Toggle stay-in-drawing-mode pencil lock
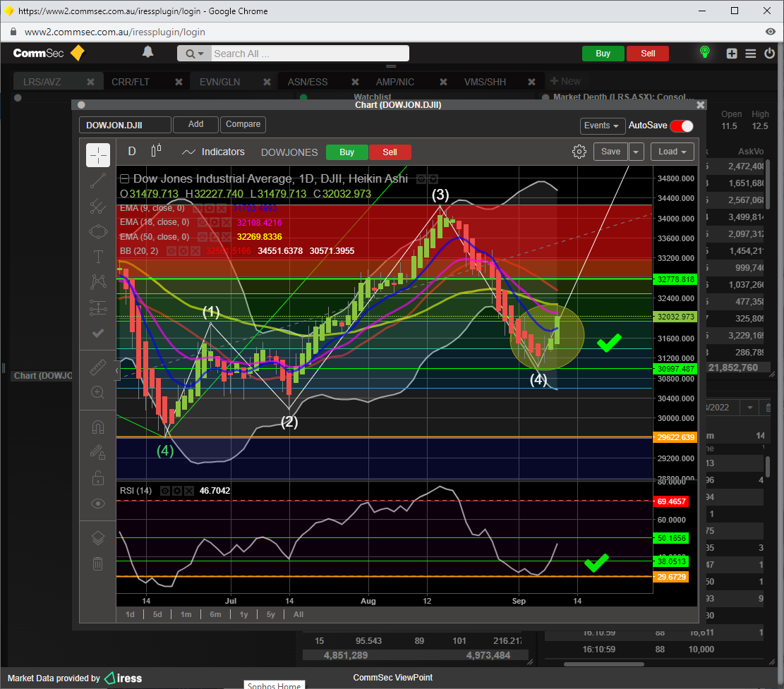Viewport: 784px width, 689px height. point(98,453)
